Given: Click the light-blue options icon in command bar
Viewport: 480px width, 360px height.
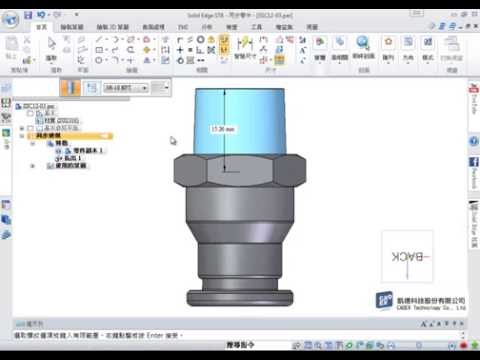Looking at the screenshot, I should coord(91,88).
